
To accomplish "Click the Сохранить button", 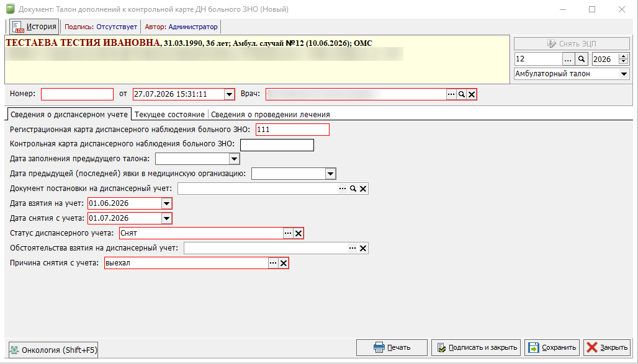I will pos(552,348).
